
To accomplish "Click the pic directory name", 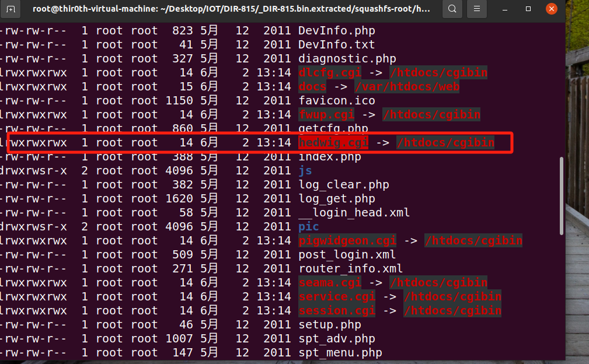I will [x=309, y=227].
